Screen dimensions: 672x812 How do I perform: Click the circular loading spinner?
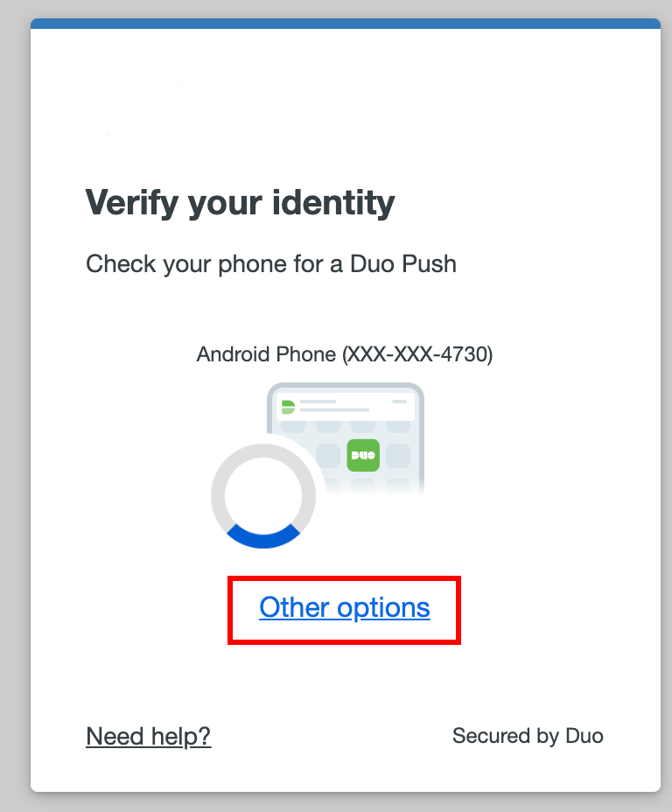click(x=262, y=496)
